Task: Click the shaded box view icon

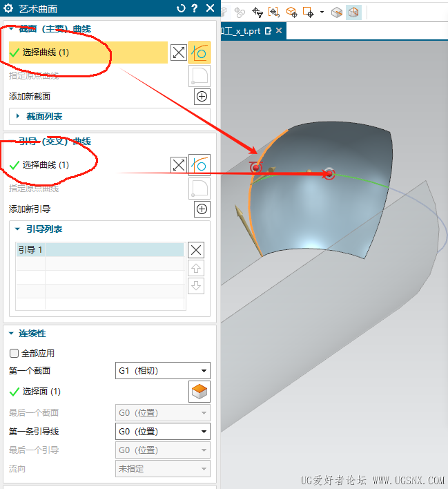Action: [x=337, y=12]
